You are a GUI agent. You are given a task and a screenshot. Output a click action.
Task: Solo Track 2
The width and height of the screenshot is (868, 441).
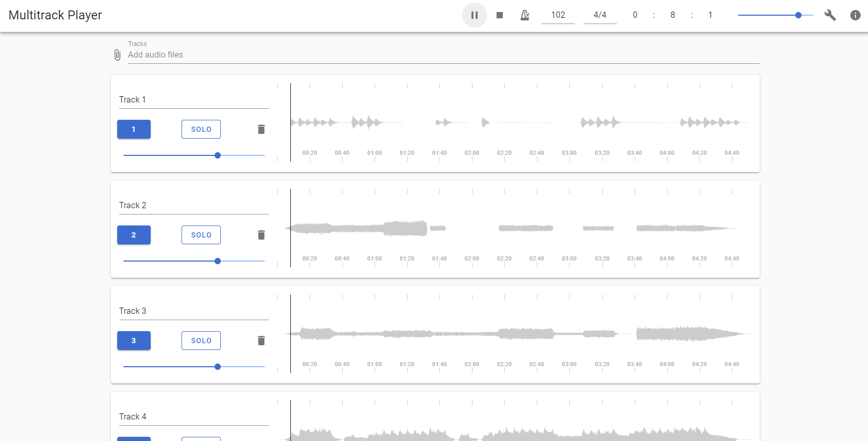tap(201, 235)
